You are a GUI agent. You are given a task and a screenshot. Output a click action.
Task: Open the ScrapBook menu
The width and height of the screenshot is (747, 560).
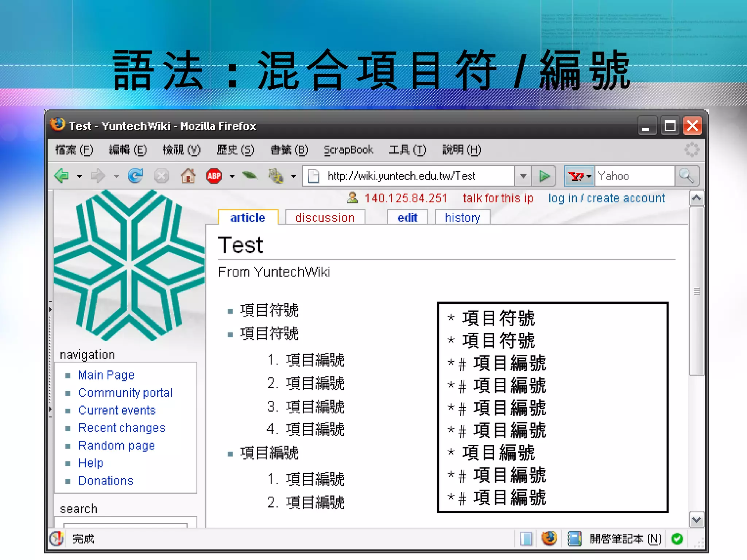(348, 150)
